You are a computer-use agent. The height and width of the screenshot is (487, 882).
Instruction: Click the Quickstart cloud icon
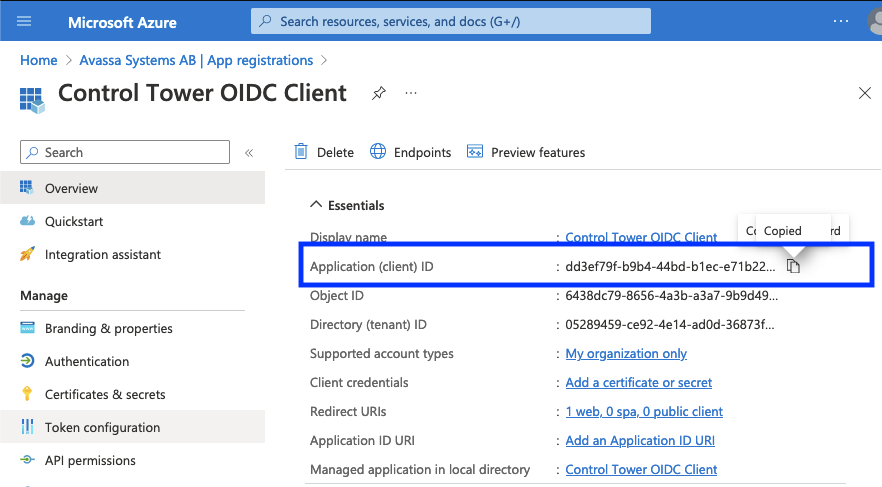[27, 221]
